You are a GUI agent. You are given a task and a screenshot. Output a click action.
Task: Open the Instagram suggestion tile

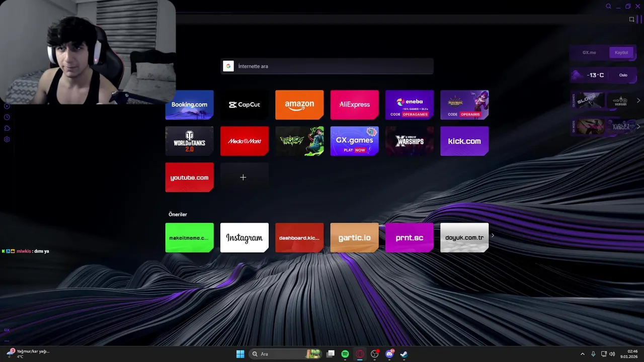(244, 237)
